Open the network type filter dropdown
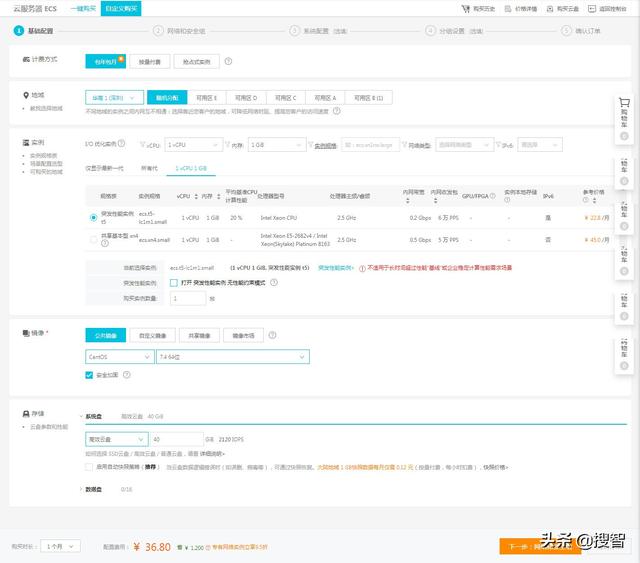This screenshot has height=563, width=640. 464,145
